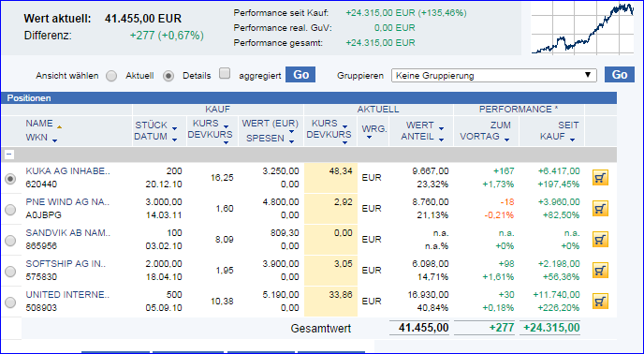The width and height of the screenshot is (644, 354).
Task: Click the cart icon for SOFTSHIP AG row
Action: tap(600, 270)
